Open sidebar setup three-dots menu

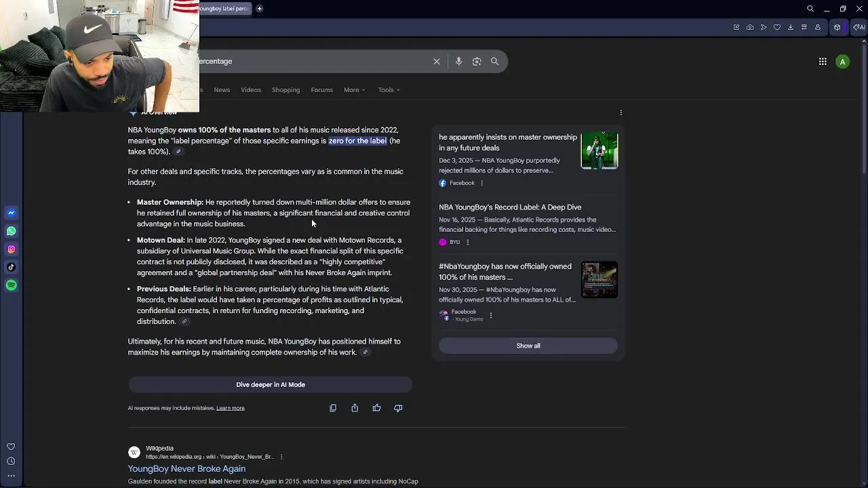(11, 476)
